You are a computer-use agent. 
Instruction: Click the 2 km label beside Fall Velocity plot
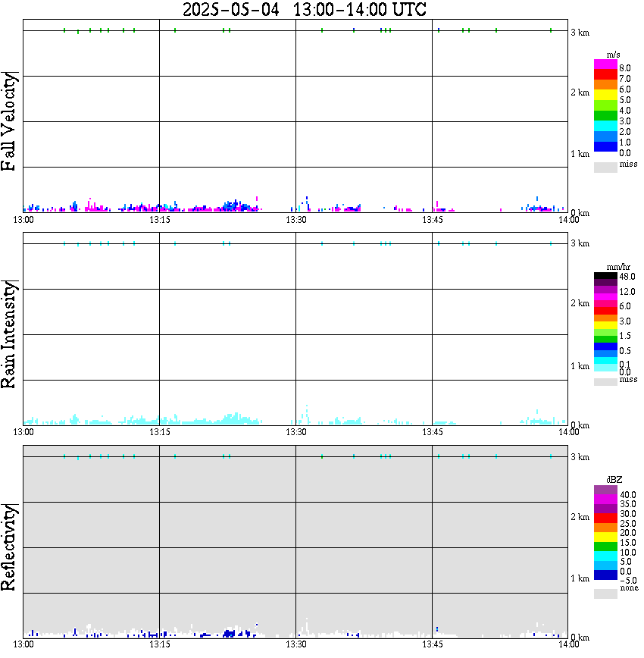pyautogui.click(x=580, y=92)
